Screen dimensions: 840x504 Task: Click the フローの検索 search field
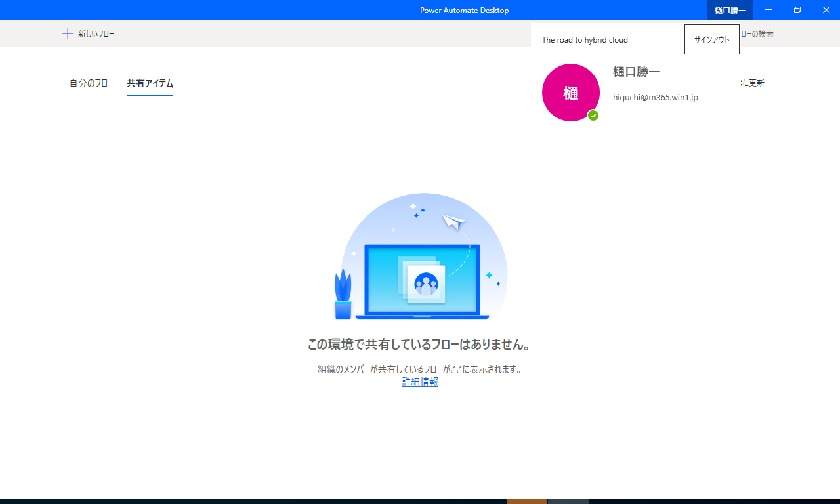[x=757, y=33]
